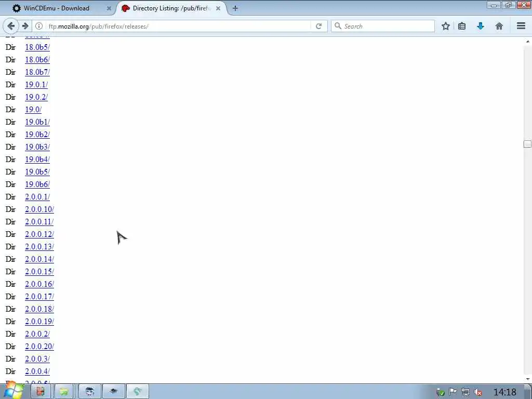
Task: Click the browser forward arrow button
Action: pos(25,26)
